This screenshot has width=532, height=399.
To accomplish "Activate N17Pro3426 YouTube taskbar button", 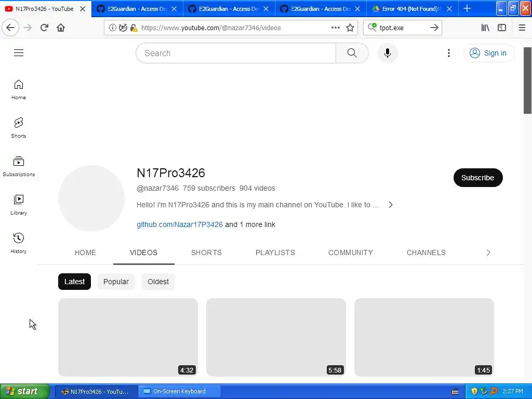I will 96,391.
